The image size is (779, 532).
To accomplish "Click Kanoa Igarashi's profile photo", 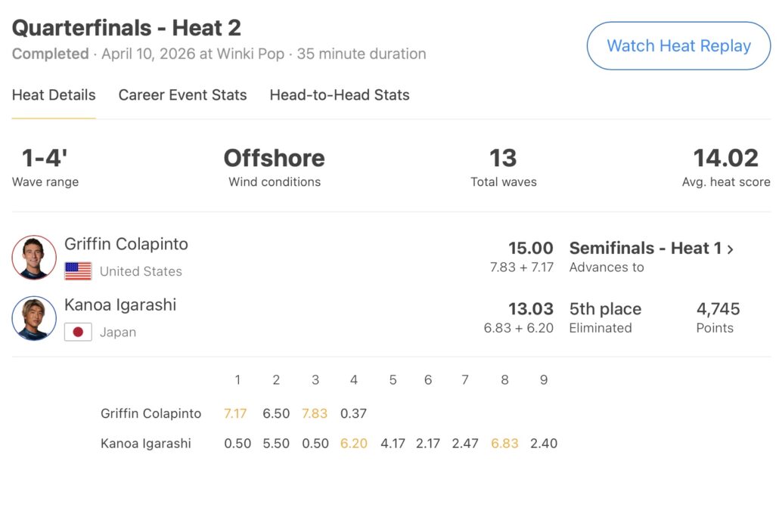I will tap(34, 318).
